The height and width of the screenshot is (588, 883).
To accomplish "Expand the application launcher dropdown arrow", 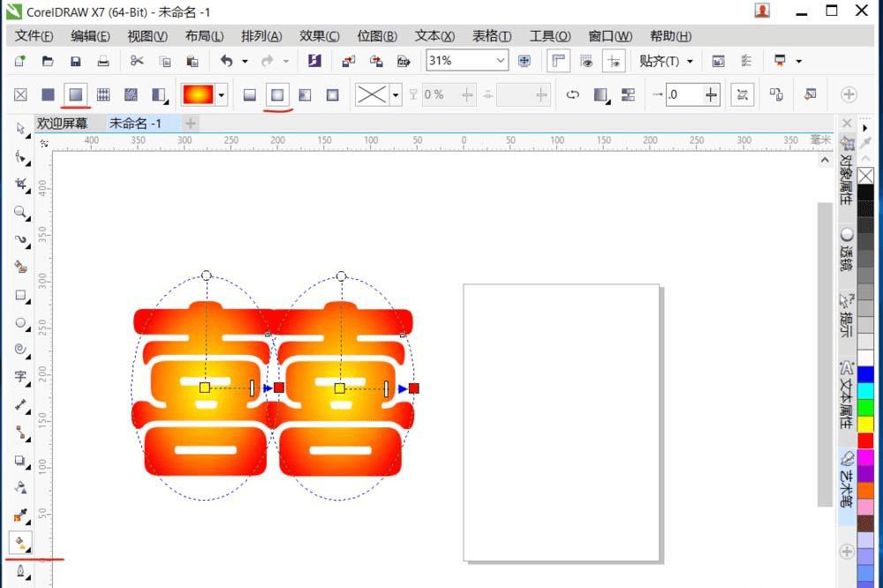I will pos(798,61).
